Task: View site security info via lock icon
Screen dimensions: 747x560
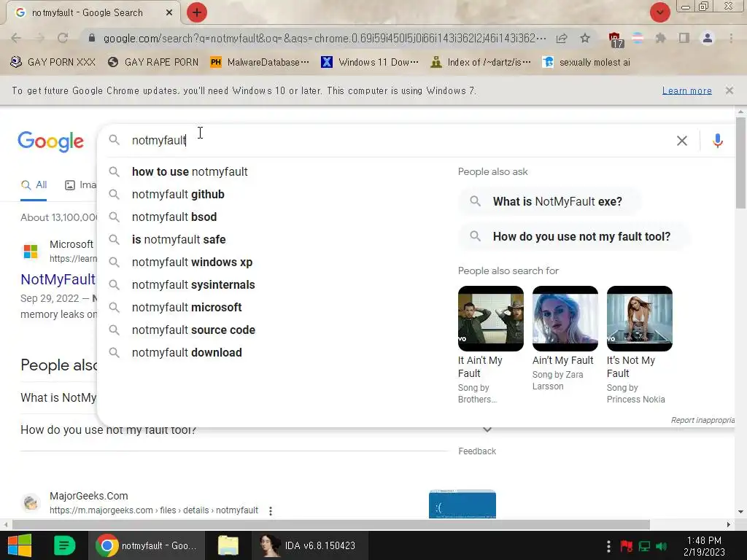Action: point(92,38)
